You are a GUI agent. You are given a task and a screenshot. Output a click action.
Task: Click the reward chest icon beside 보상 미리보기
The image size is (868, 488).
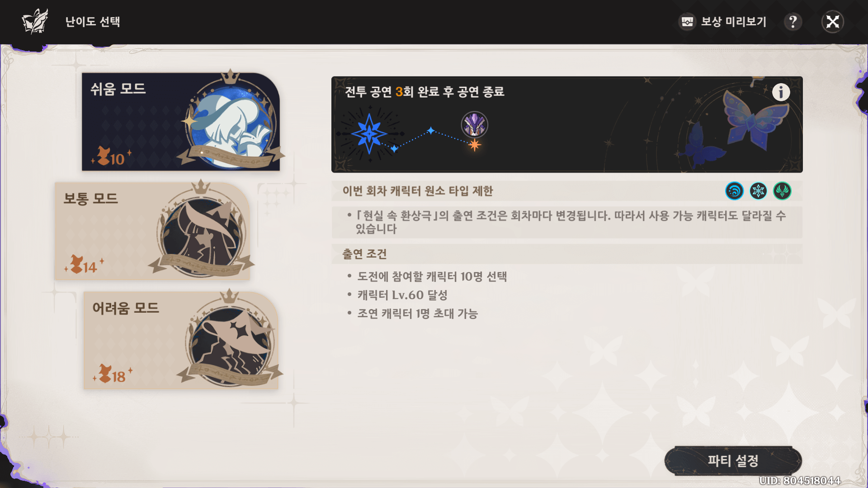(688, 22)
